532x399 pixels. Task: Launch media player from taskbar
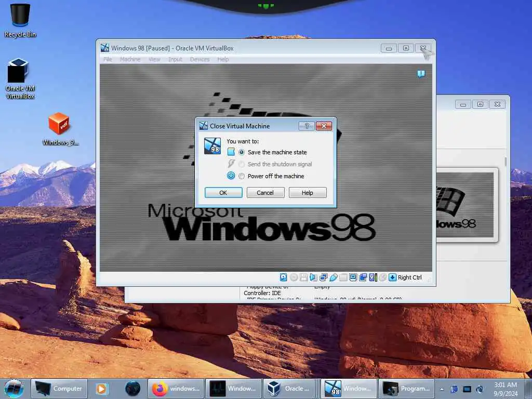101,389
